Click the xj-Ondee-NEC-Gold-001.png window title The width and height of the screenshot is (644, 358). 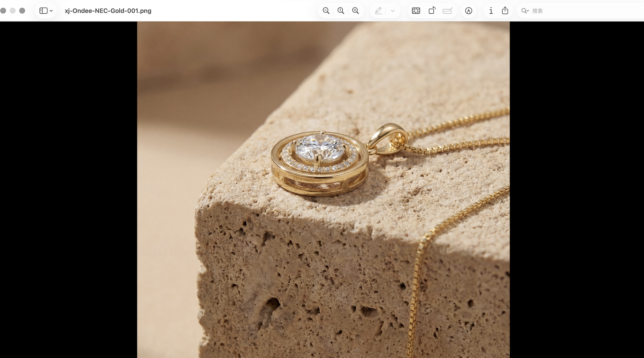[108, 11]
